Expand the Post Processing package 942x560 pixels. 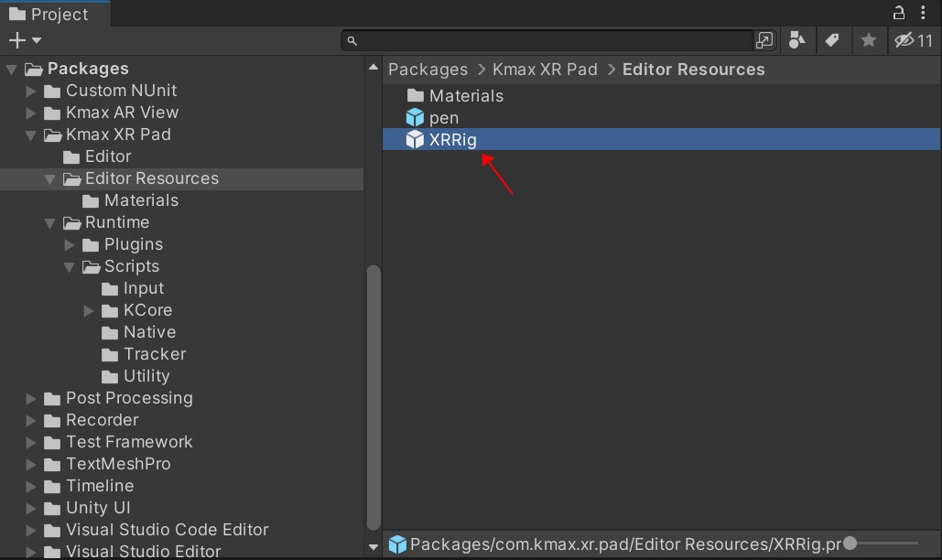coord(30,399)
